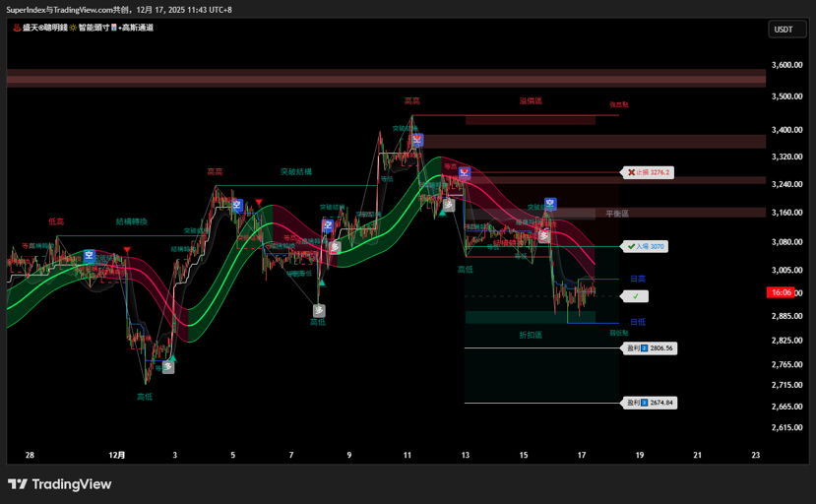Click the TradingView logo
Image resolution: width=816 pixels, height=504 pixels.
click(59, 484)
